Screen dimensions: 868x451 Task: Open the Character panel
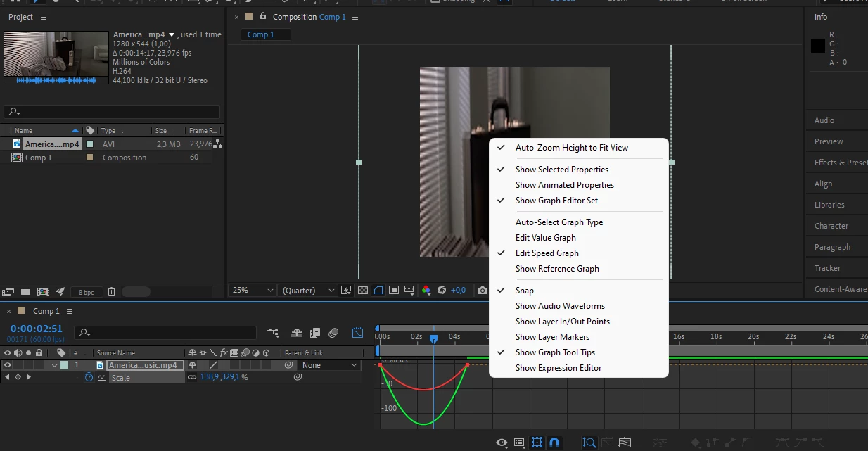pyautogui.click(x=831, y=226)
